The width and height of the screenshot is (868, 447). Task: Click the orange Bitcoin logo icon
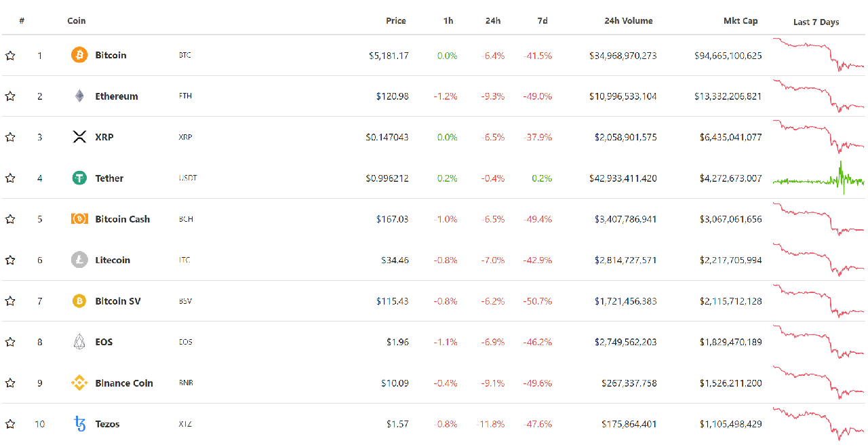click(79, 55)
